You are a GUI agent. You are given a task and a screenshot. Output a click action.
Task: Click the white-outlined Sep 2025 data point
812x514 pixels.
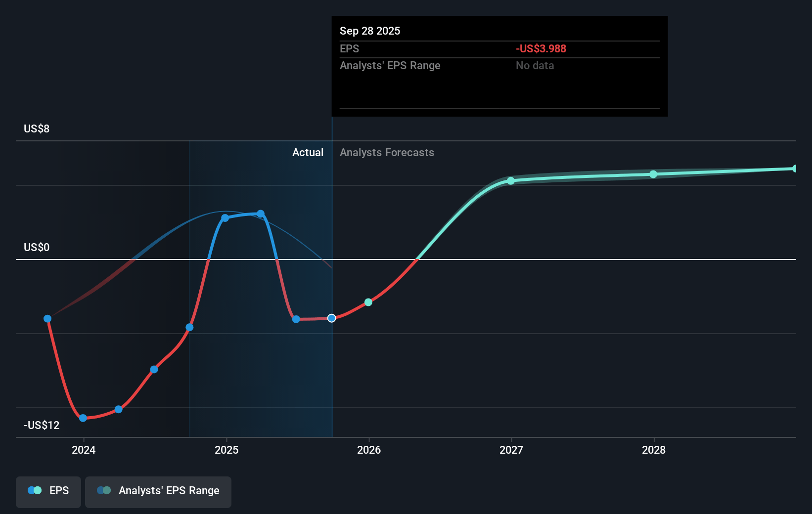[x=332, y=318]
